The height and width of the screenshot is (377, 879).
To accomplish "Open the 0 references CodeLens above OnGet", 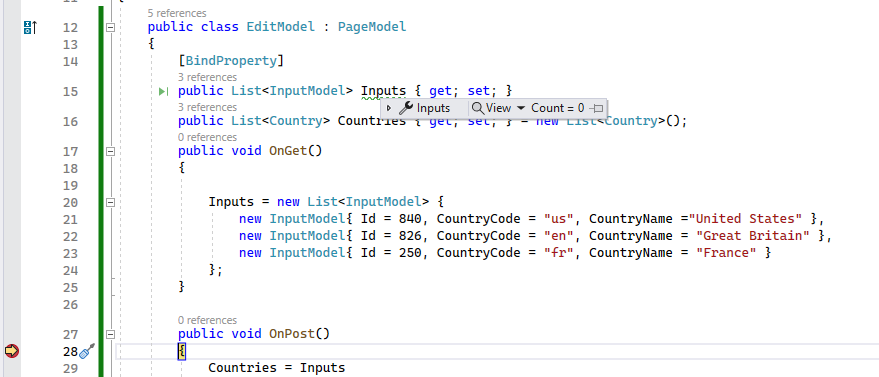I will [x=207, y=137].
